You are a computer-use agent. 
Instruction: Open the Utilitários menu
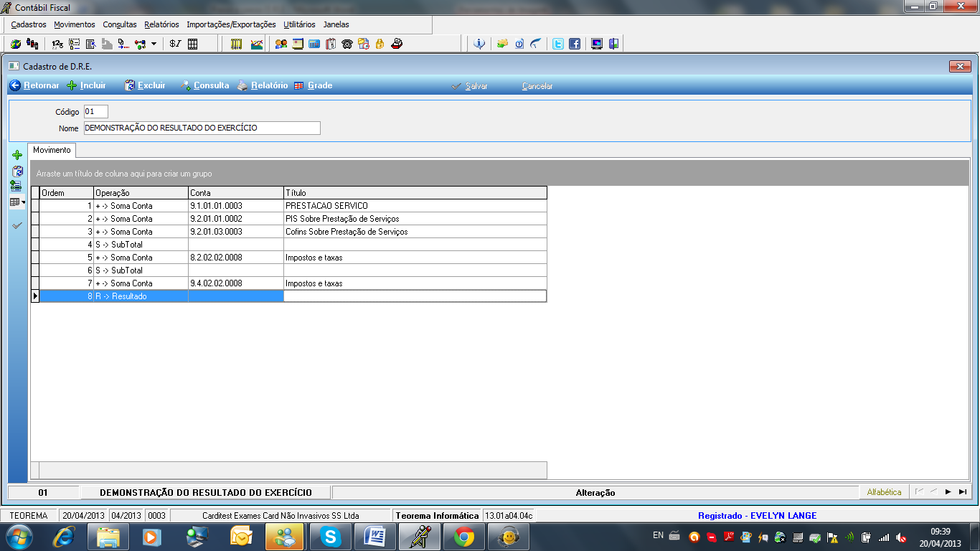[299, 24]
